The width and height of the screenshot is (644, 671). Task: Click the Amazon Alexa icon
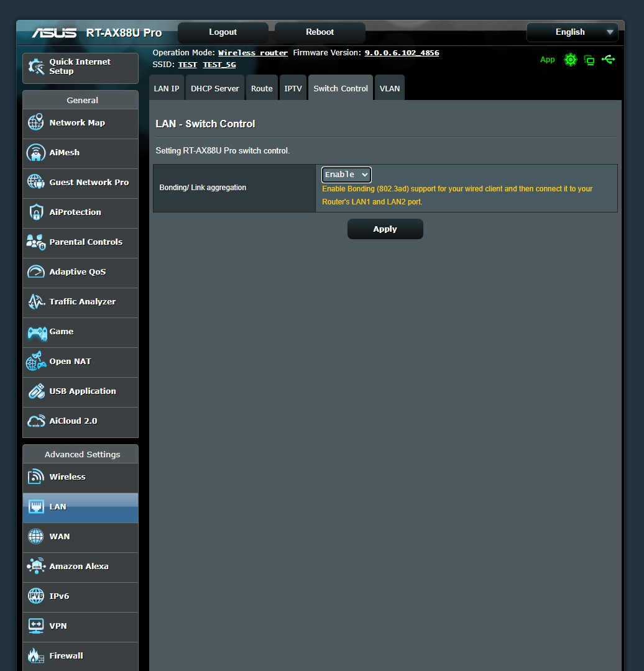click(x=36, y=566)
